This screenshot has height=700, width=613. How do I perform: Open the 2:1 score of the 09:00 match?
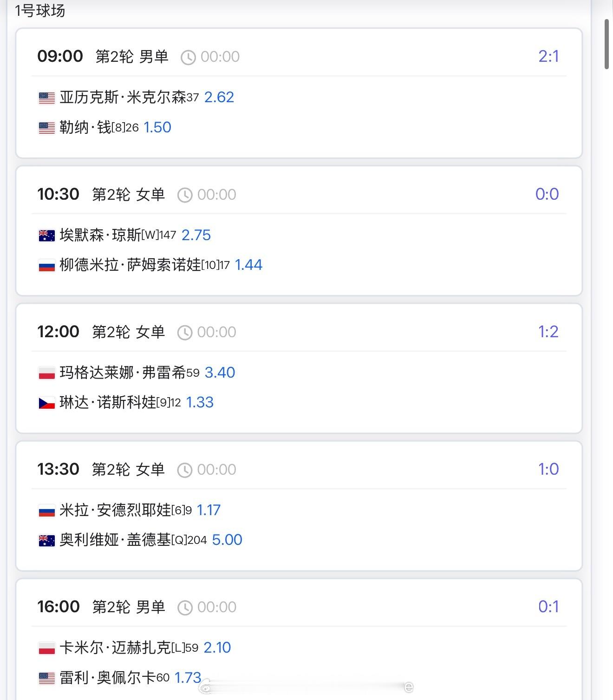pyautogui.click(x=548, y=56)
